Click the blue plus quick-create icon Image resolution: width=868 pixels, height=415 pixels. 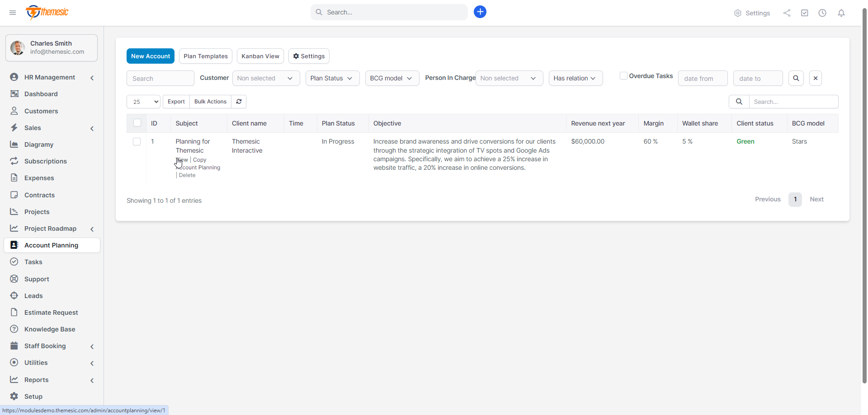point(480,12)
